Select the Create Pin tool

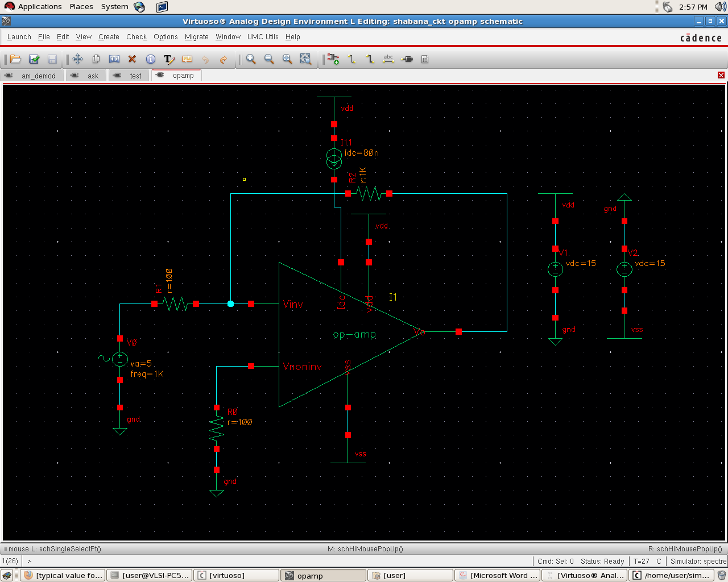[x=407, y=59]
